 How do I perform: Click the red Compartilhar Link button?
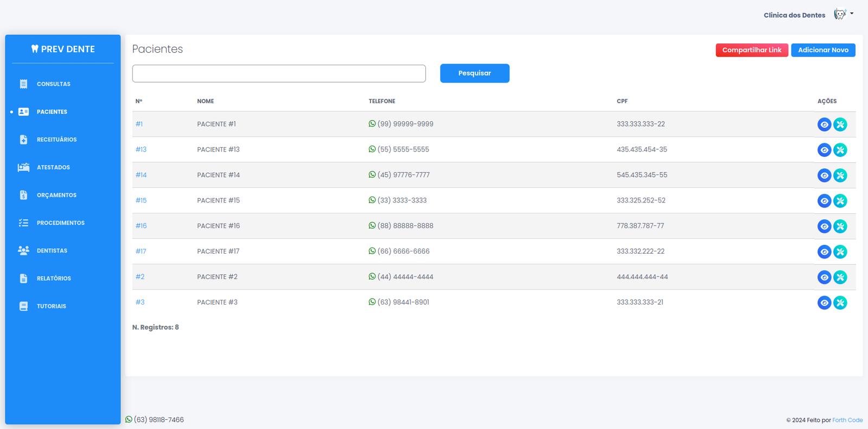(751, 50)
